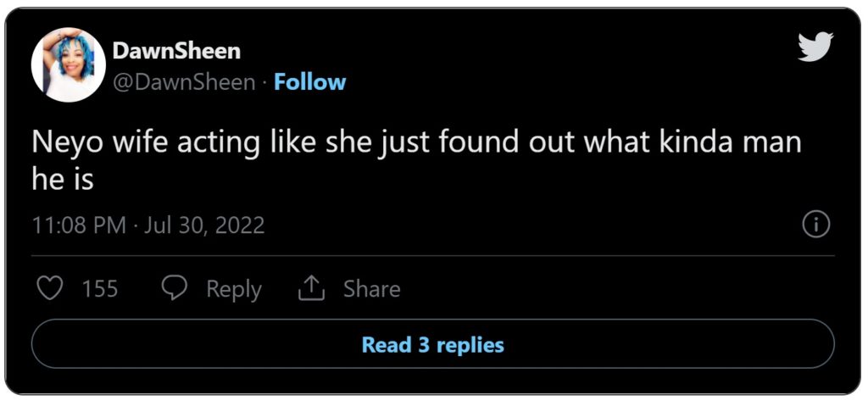Click the 155 likes count
868x406 pixels.
[100, 289]
